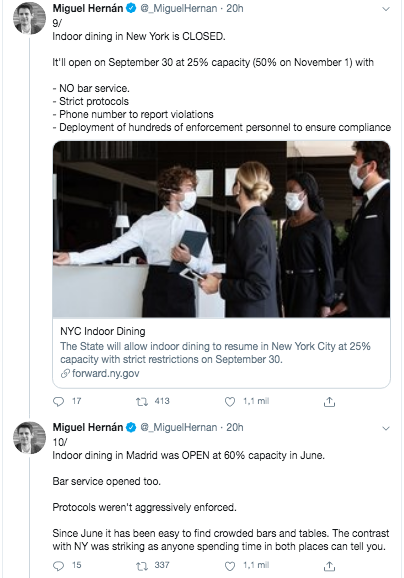Open more options chevron on tweet 9/
This screenshot has height=578, width=404.
(386, 9)
